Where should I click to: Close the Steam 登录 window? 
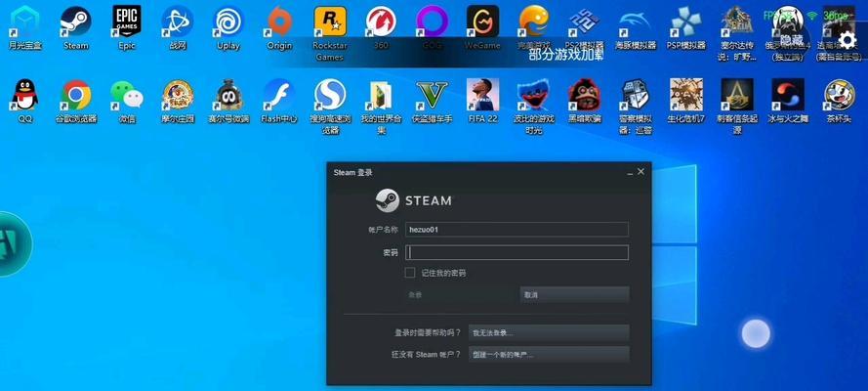641,172
